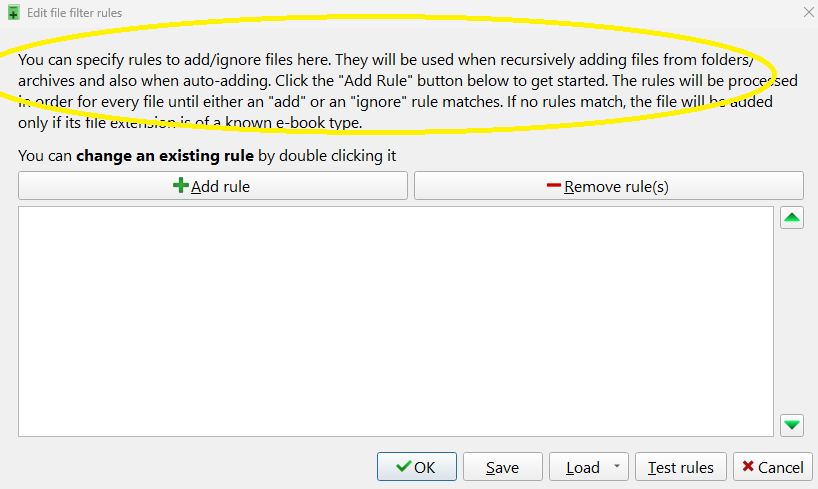
Task: Click the green plus icon on Add rule
Action: point(181,186)
